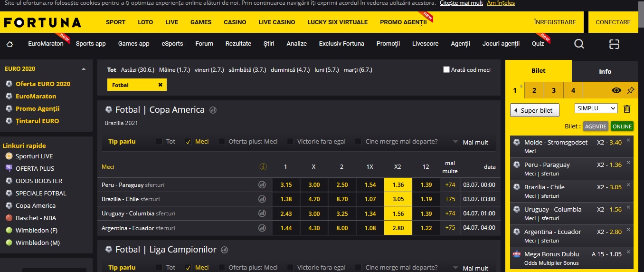The image size is (644, 272).
Task: Check Victorie fara egal in Copa America
Action: coord(290,141)
